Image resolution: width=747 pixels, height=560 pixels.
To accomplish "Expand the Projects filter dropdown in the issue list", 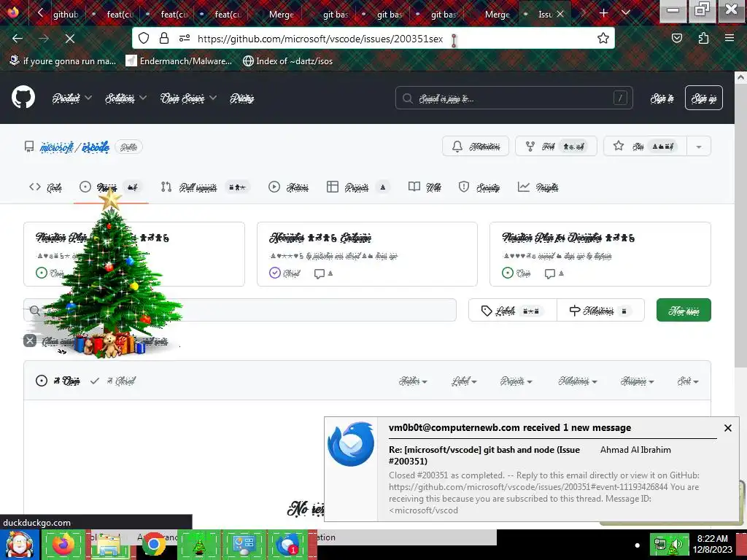I will (516, 381).
